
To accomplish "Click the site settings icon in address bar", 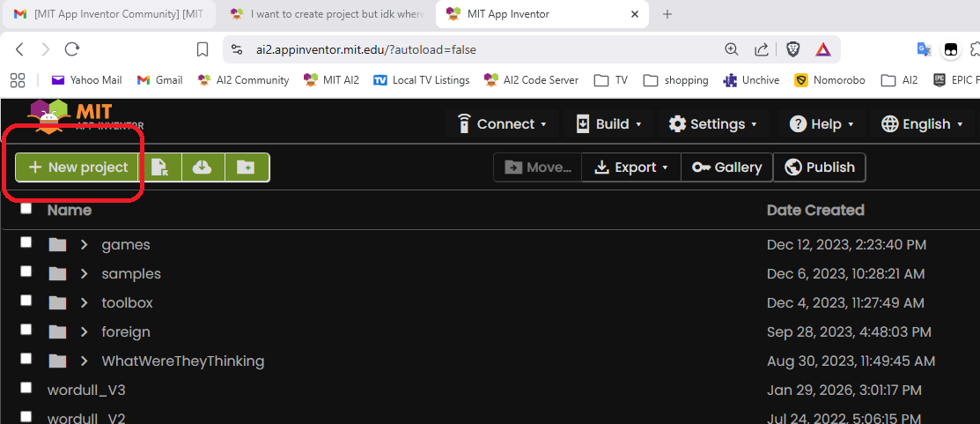I will 236,49.
